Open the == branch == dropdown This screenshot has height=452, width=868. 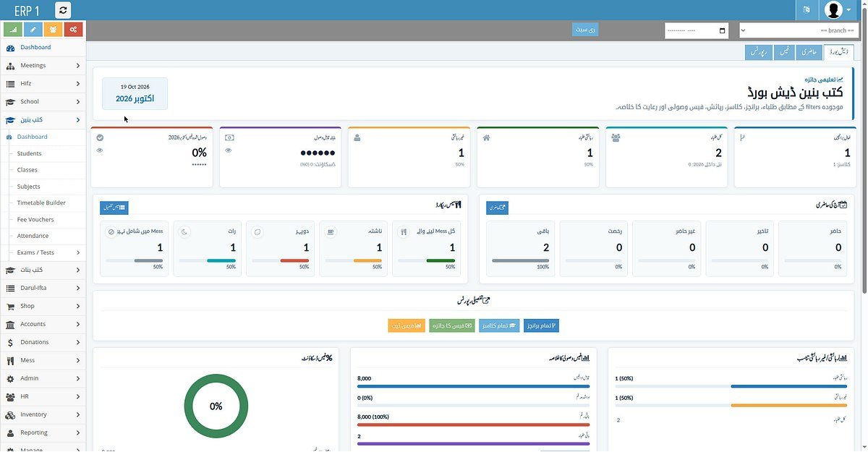coord(800,30)
